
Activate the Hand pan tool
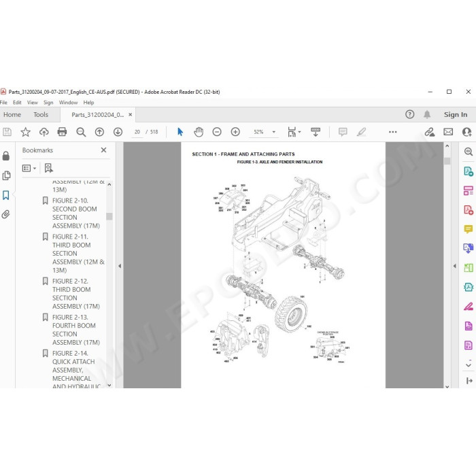[199, 132]
